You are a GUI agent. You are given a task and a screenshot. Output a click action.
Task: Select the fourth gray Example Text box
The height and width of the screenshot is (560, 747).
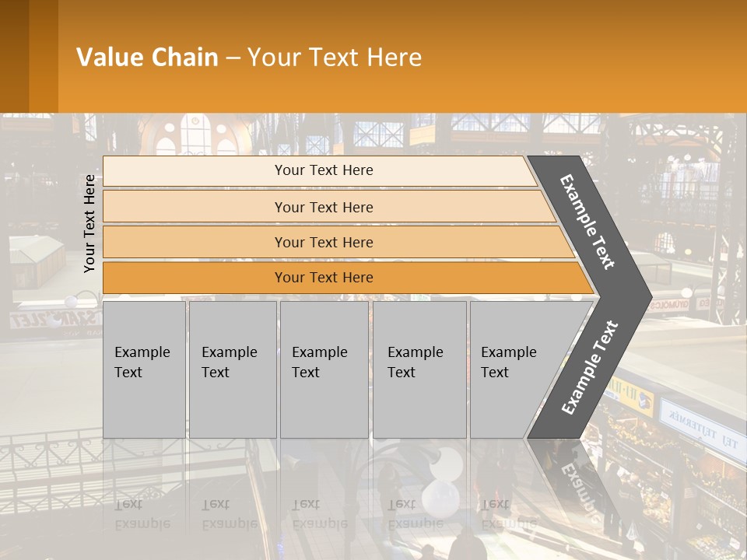click(x=419, y=369)
